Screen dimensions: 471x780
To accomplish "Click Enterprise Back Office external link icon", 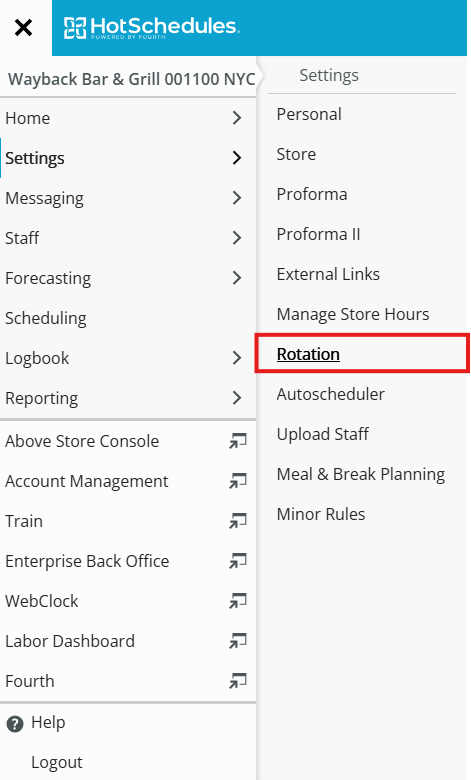I will point(238,561).
